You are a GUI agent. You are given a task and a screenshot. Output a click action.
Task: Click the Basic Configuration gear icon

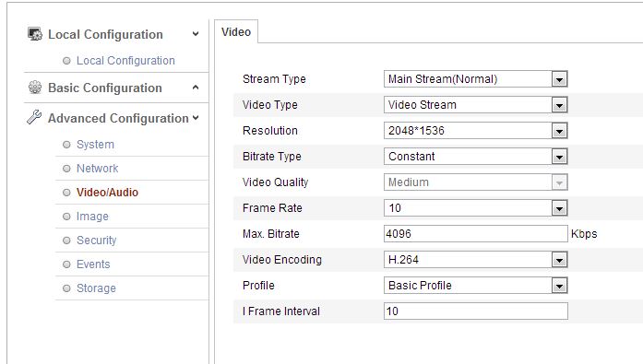pos(35,88)
